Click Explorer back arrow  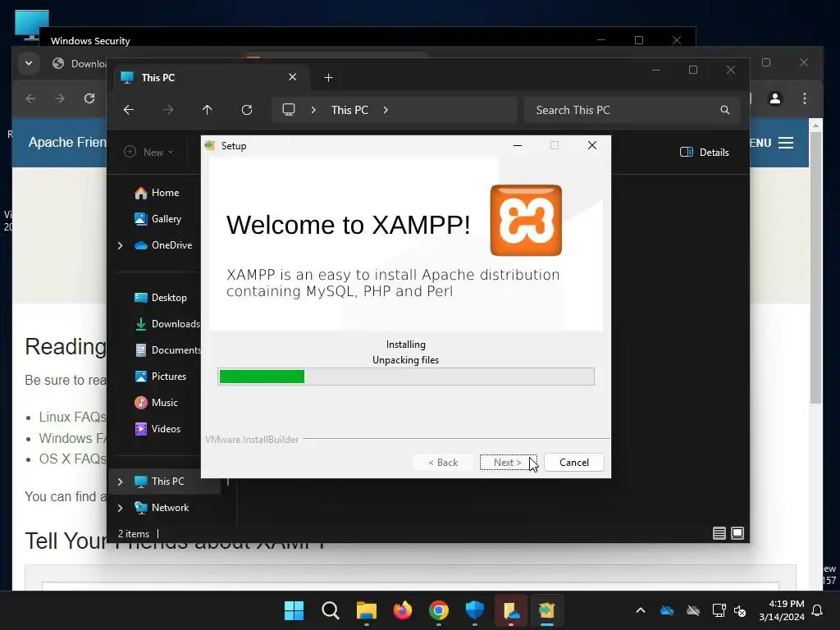[129, 110]
